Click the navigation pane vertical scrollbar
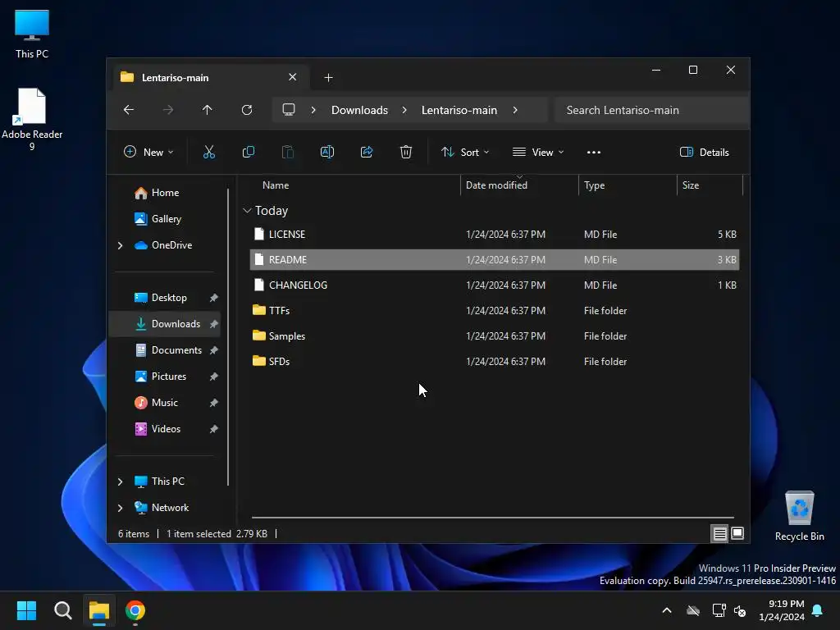Image resolution: width=840 pixels, height=630 pixels. 228,336
